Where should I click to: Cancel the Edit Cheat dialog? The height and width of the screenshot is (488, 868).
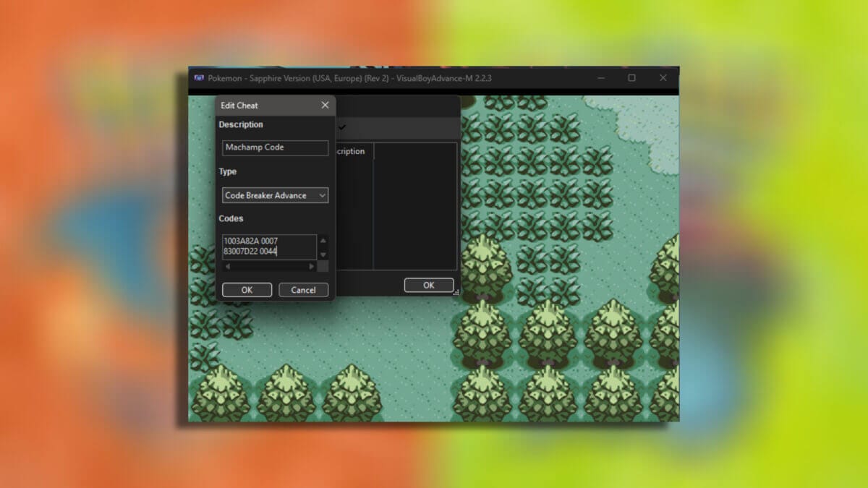tap(303, 290)
